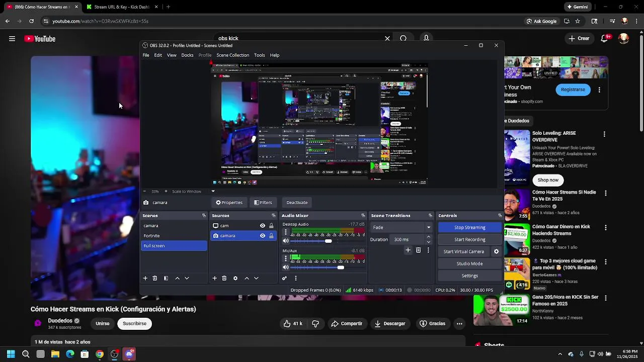Remove selected scene using the trash icon

[x=155, y=278]
